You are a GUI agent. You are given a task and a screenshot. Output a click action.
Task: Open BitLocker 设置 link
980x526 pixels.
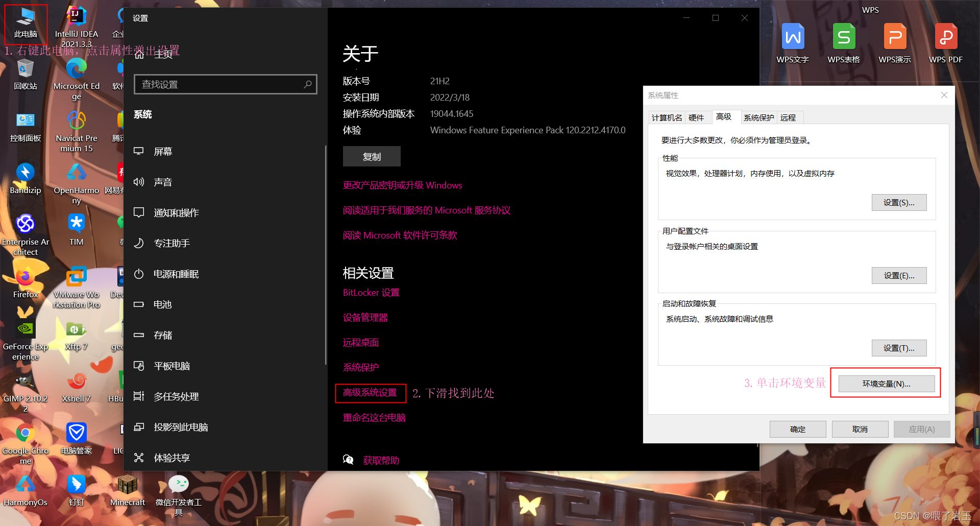tap(371, 293)
